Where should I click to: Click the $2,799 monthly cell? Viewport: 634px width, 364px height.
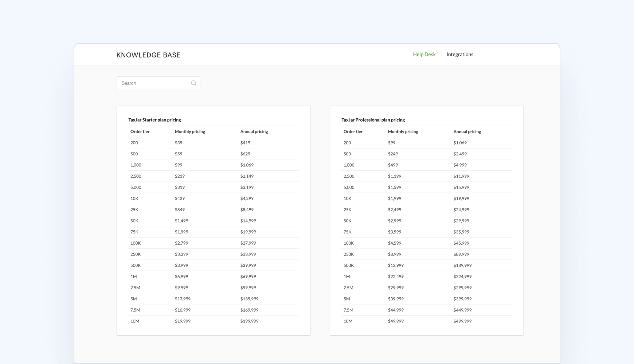(181, 243)
